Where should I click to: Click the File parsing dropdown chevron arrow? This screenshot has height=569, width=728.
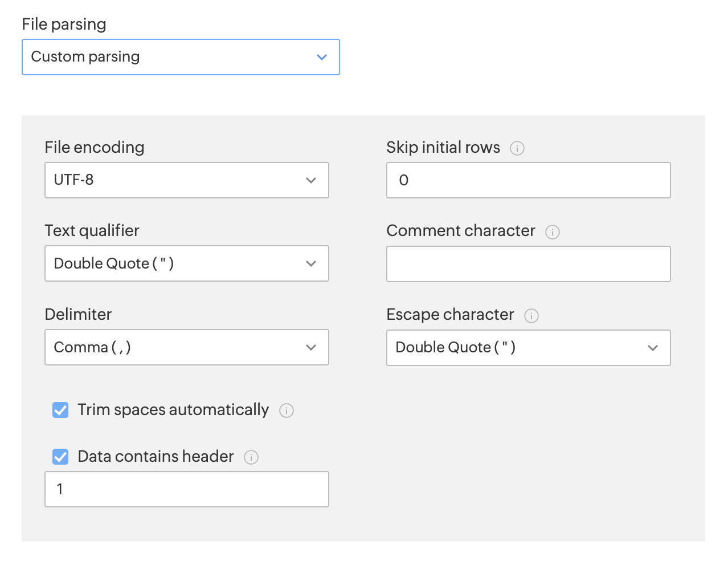[x=322, y=57]
